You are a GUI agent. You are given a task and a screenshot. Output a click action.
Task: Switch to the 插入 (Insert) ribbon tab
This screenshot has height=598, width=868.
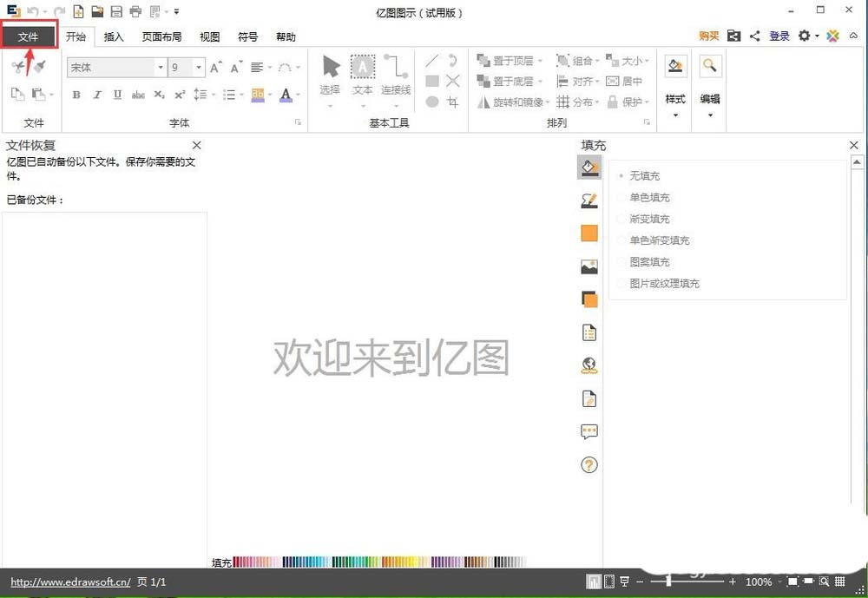[115, 36]
